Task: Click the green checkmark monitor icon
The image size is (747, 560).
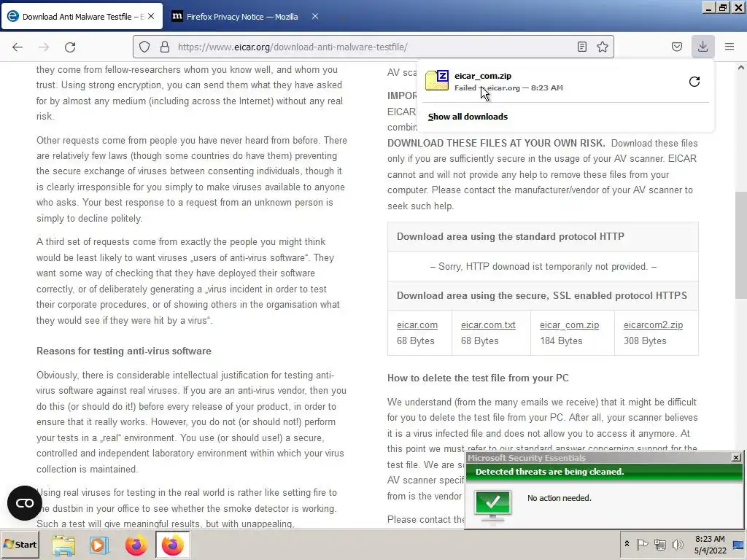Action: 492,506
